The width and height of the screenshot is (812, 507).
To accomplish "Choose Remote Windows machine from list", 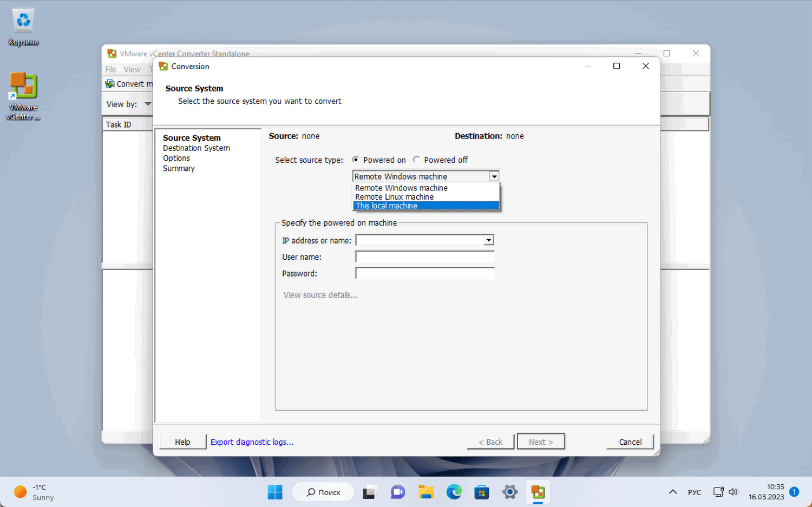I will click(x=426, y=188).
